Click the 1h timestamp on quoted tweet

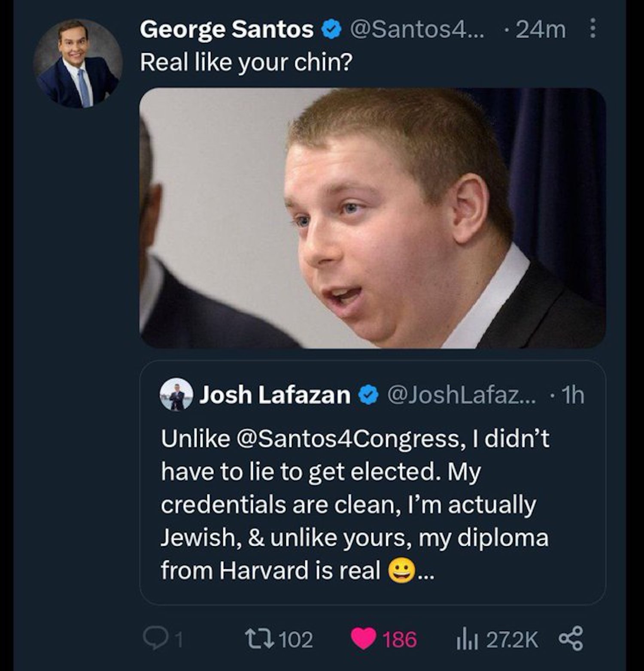point(574,395)
